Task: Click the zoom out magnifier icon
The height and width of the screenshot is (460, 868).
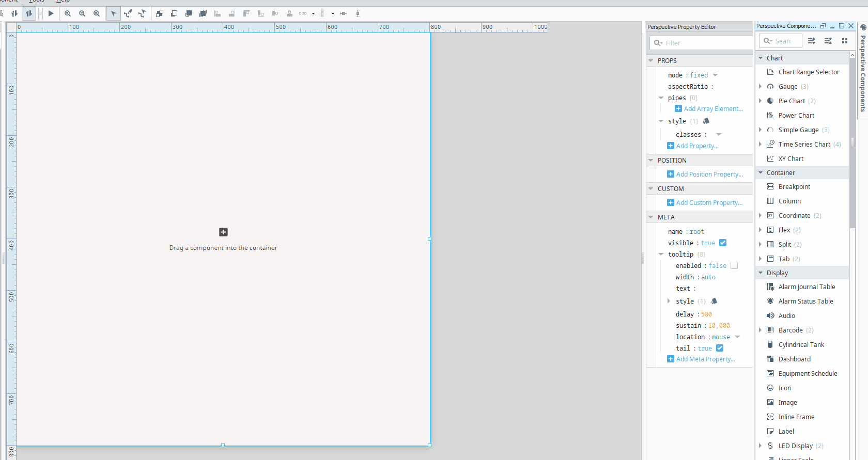Action: (82, 13)
